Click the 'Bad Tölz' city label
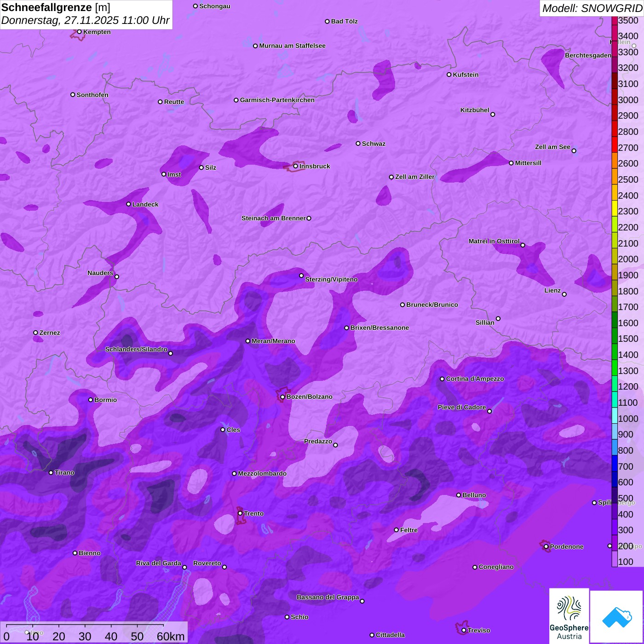Image resolution: width=644 pixels, height=644 pixels. [345, 21]
